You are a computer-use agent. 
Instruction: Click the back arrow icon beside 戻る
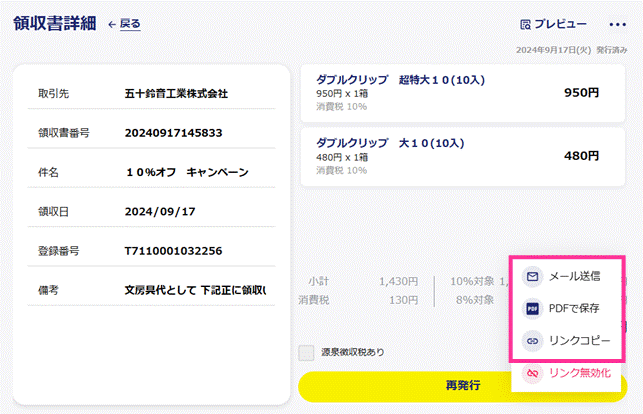click(x=112, y=25)
